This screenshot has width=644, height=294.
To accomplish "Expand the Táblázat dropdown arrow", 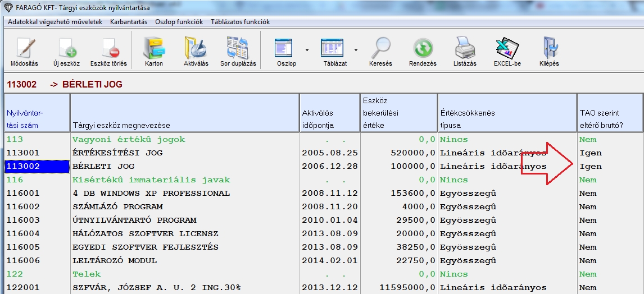I will pos(356,50).
